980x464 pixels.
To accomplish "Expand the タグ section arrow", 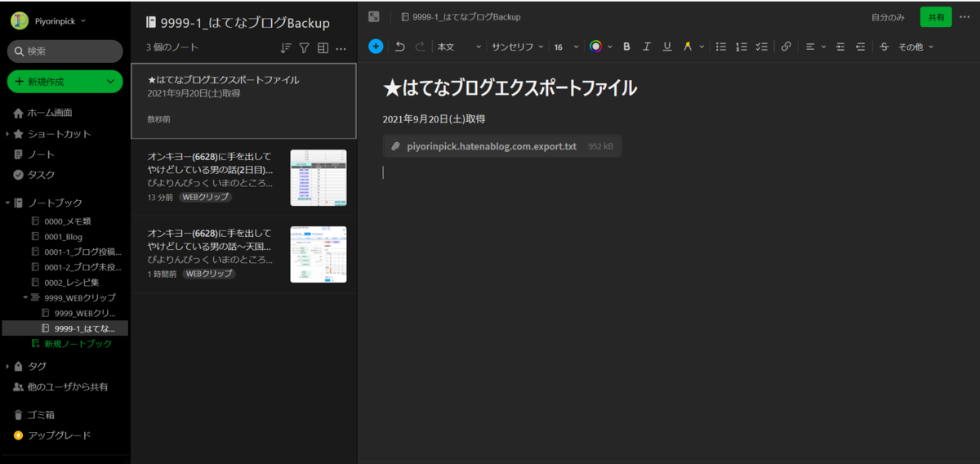I will [x=7, y=366].
